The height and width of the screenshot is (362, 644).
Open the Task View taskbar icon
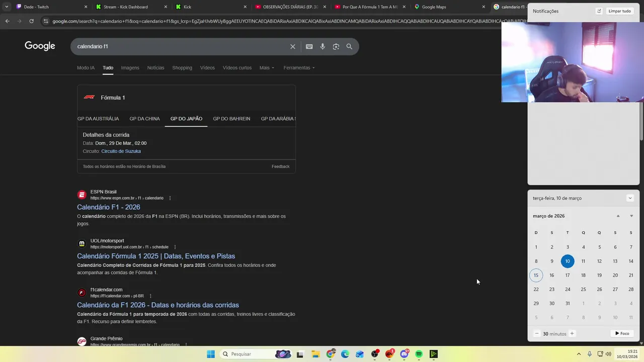[300, 354]
